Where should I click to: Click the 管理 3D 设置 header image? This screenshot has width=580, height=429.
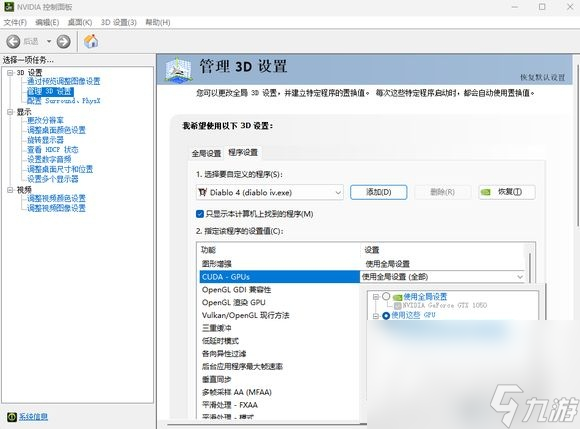(x=179, y=69)
